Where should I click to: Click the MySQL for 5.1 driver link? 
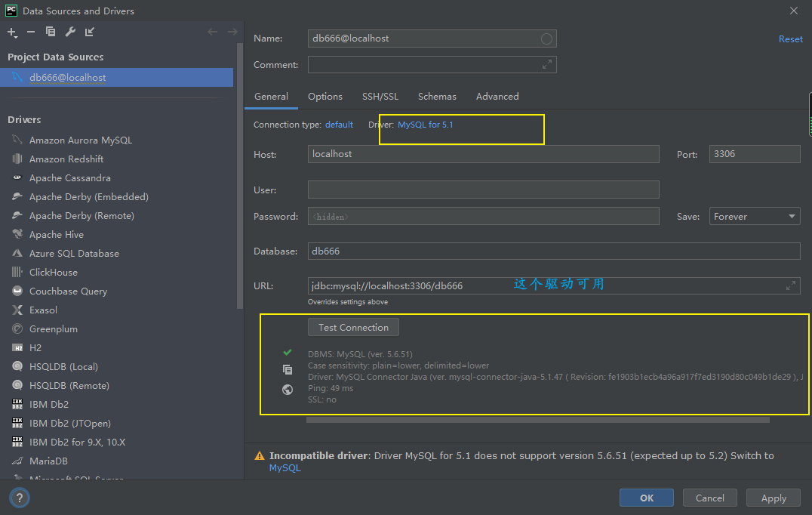(425, 125)
